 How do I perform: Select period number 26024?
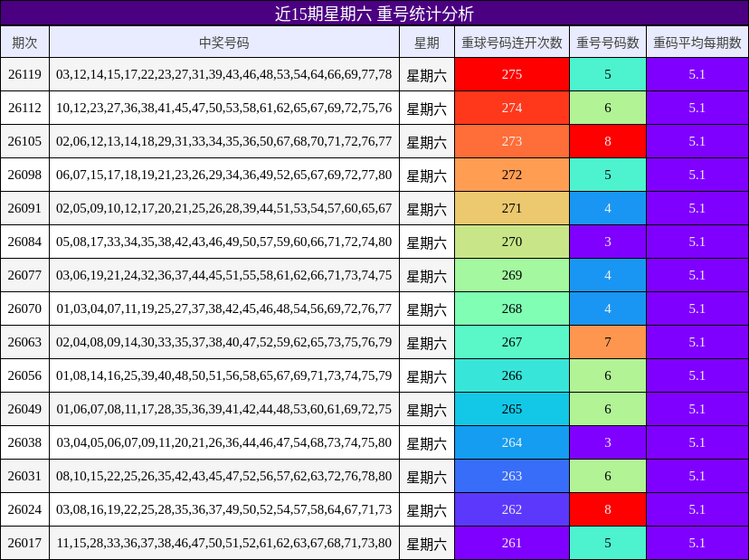click(x=24, y=509)
